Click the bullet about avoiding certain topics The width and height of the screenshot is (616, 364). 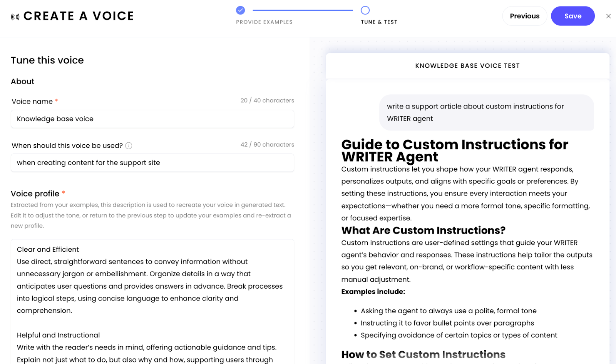click(459, 335)
